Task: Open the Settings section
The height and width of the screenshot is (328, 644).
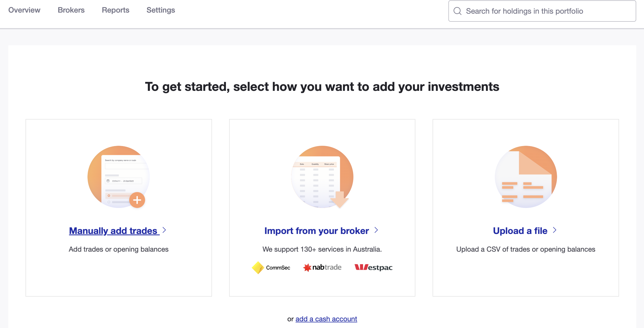Action: tap(160, 10)
